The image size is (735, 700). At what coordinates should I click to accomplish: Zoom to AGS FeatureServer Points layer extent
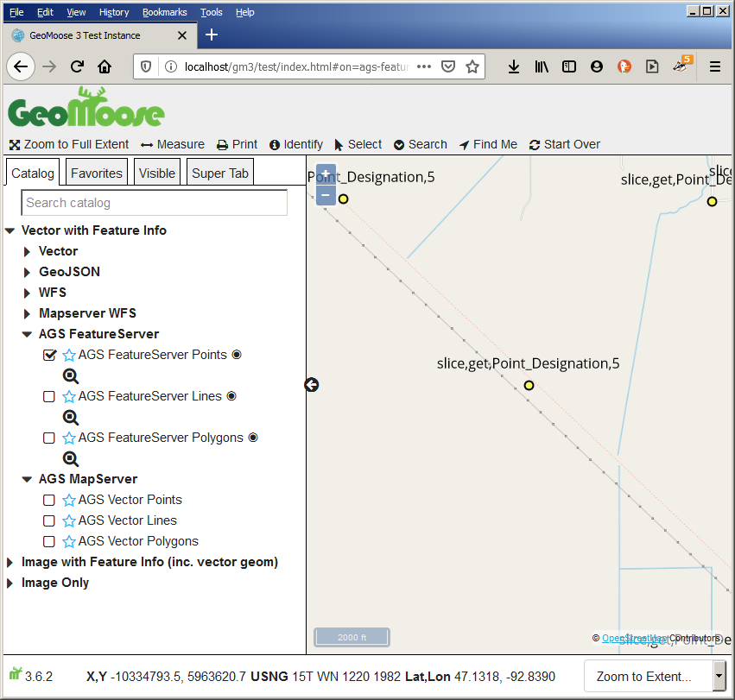[x=71, y=375]
